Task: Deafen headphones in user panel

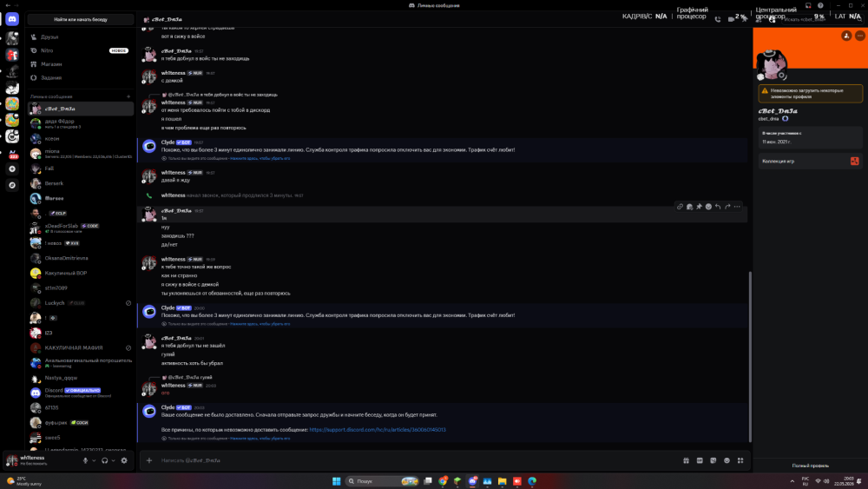Action: click(105, 460)
